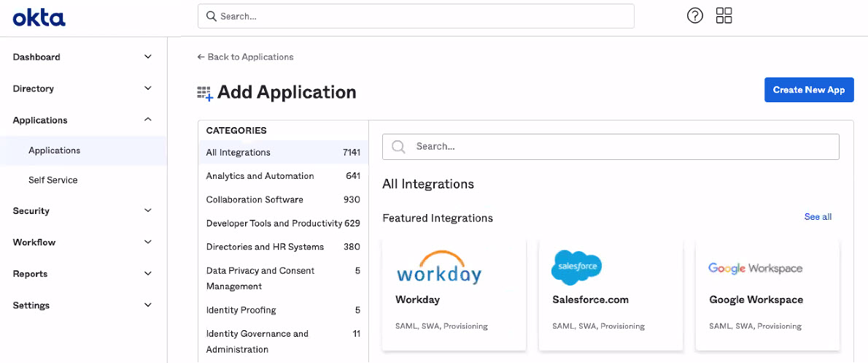Click SAML, SWA, Provisioning under Salesforce.com
The height and width of the screenshot is (363, 868).
[x=598, y=326]
